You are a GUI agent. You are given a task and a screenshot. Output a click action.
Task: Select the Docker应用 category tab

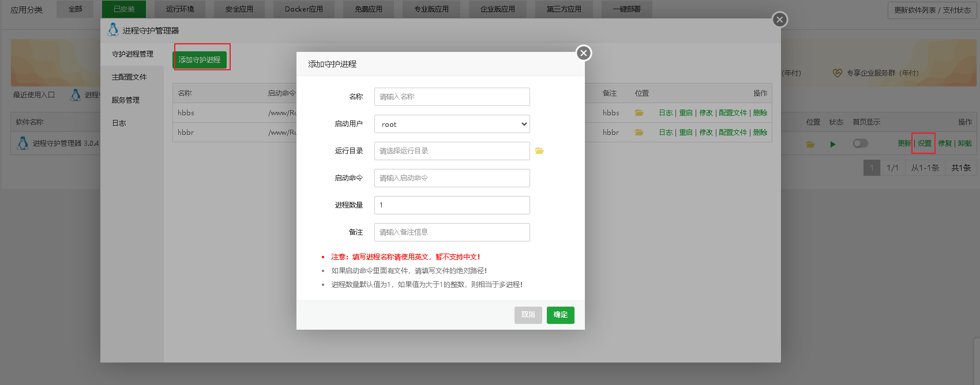tap(304, 9)
